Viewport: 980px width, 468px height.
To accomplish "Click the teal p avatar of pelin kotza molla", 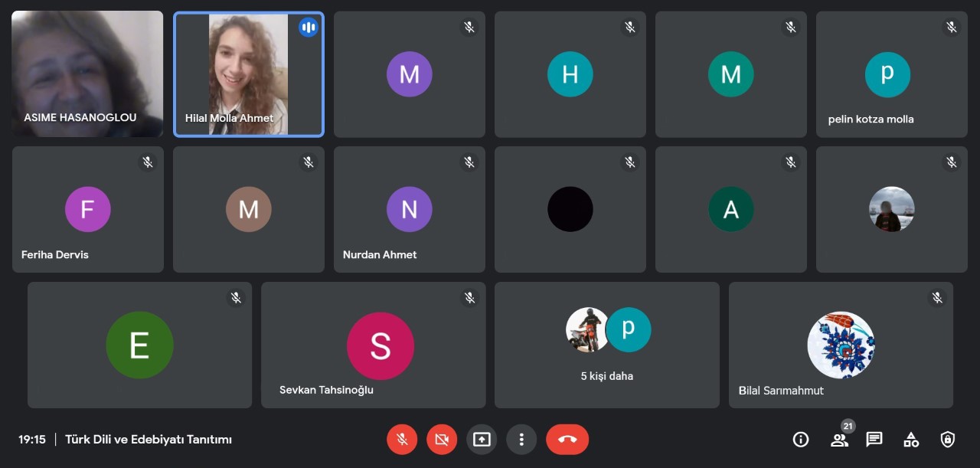I will 887,74.
